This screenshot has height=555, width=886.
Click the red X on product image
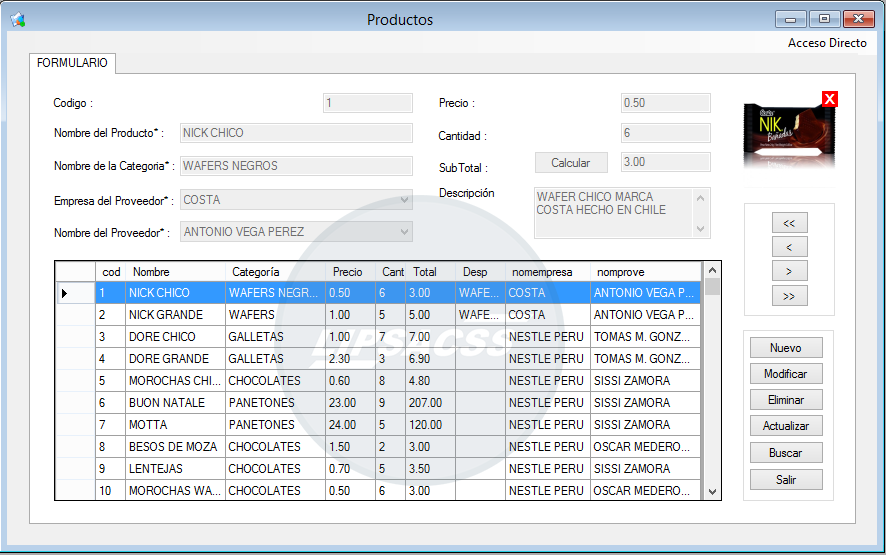tap(829, 99)
